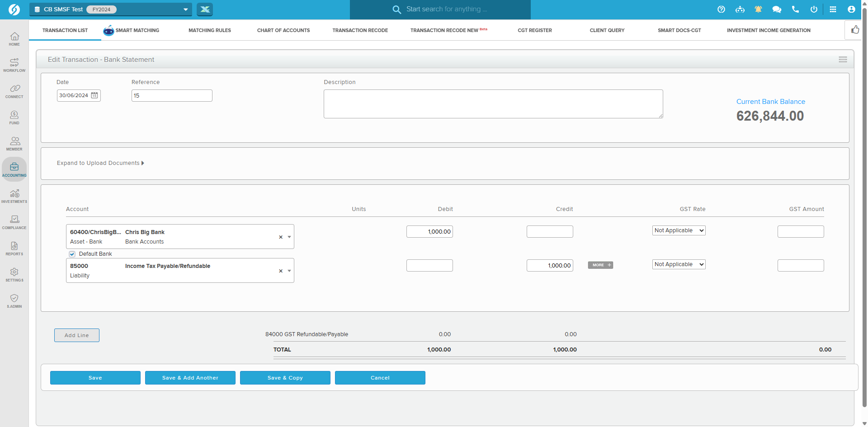Screen dimensions: 868x427
Task: Click the global search box
Action: pos(440,9)
